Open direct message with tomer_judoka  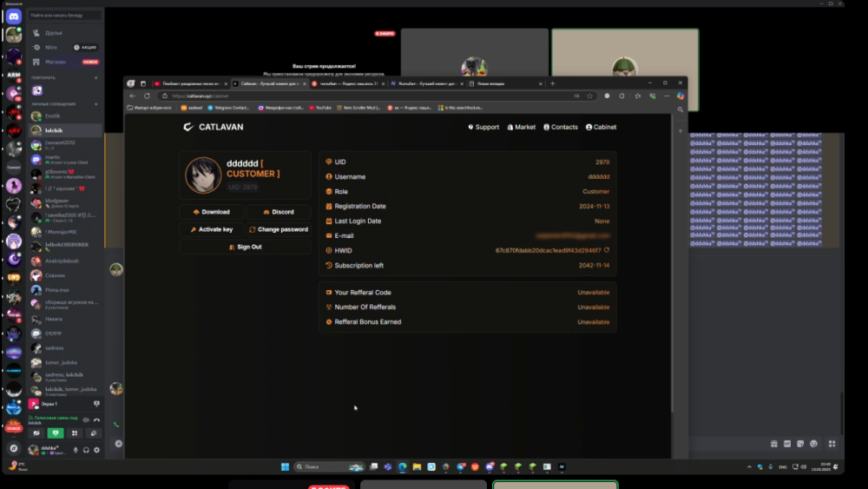coord(65,362)
